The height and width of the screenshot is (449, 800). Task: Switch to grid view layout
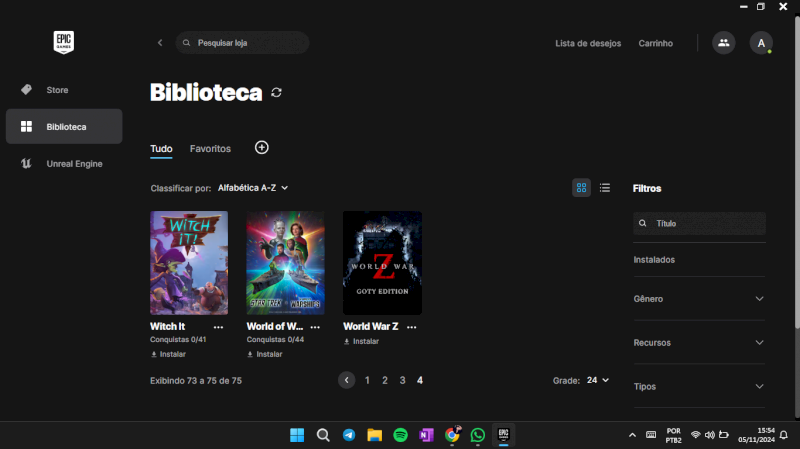(x=581, y=188)
